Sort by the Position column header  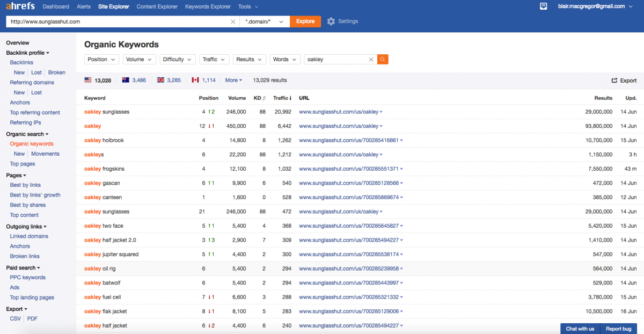click(x=209, y=98)
